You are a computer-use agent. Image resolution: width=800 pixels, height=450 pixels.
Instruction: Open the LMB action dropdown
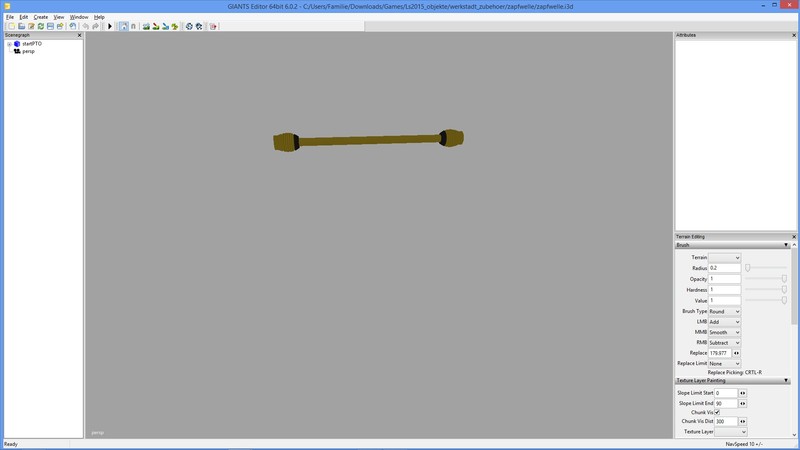(x=725, y=322)
